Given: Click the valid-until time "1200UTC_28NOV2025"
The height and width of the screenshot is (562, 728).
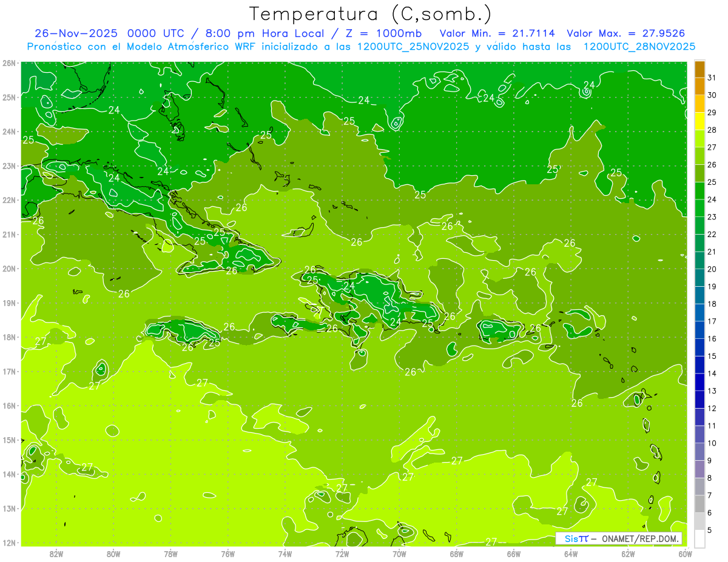Looking at the screenshot, I should click(x=639, y=47).
